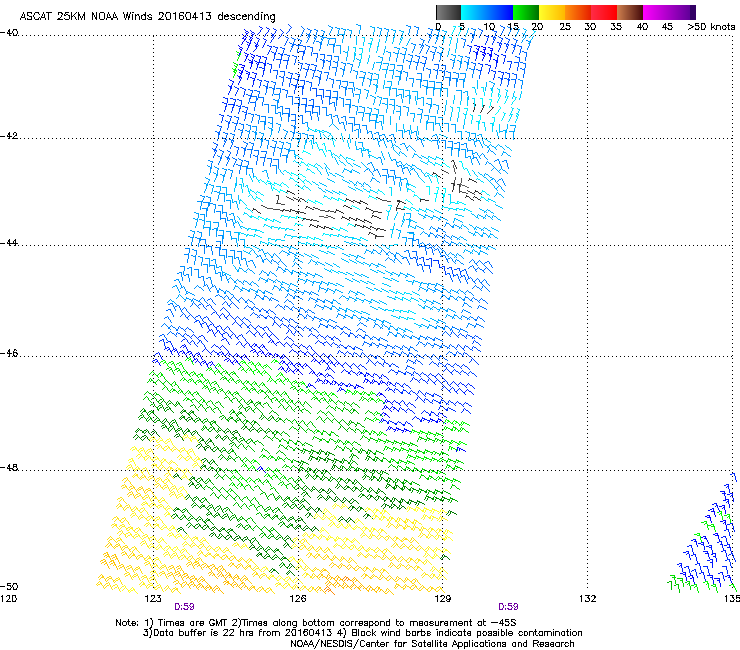This screenshot has height=650, width=740.
Task: Click the '25' legend scale number
Action: (x=564, y=27)
